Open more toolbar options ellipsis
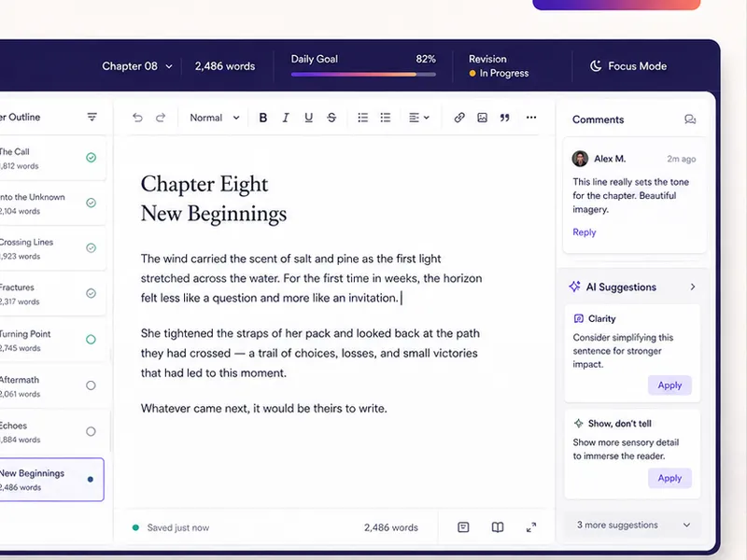The image size is (747, 560). coord(531,118)
